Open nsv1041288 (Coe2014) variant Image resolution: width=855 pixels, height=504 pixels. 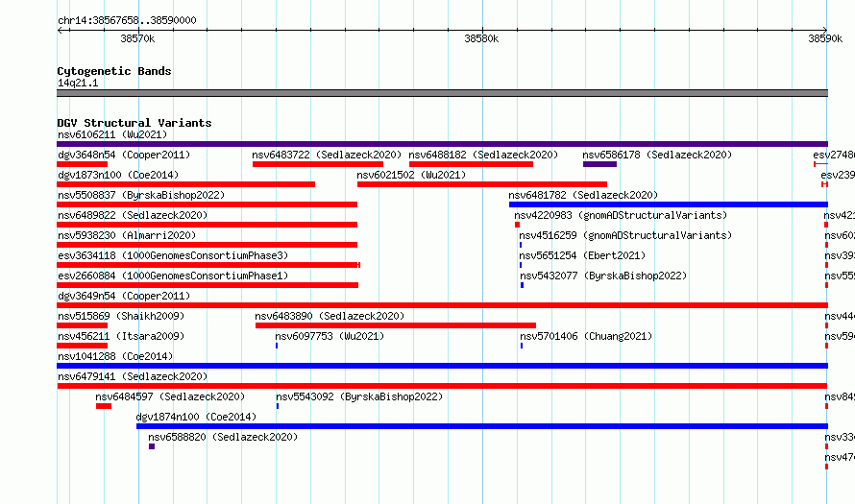pos(115,356)
